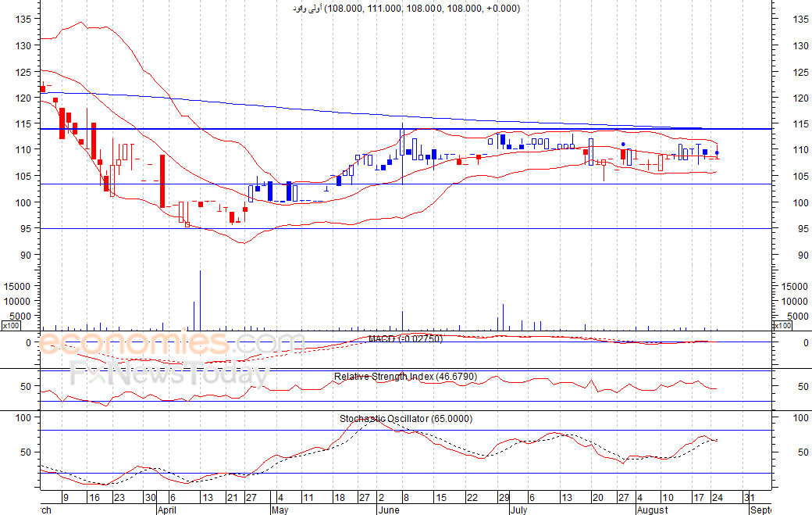Click the Stochastic Oscillator label

click(405, 419)
